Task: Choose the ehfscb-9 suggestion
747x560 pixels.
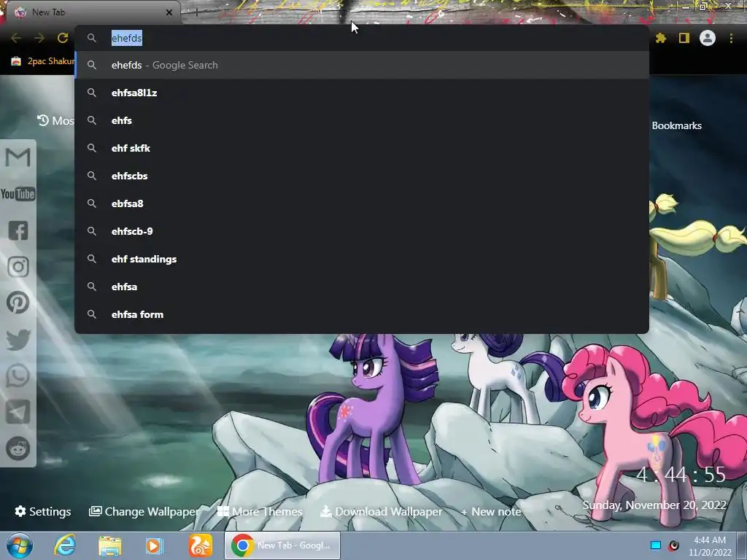Action: pos(362,231)
